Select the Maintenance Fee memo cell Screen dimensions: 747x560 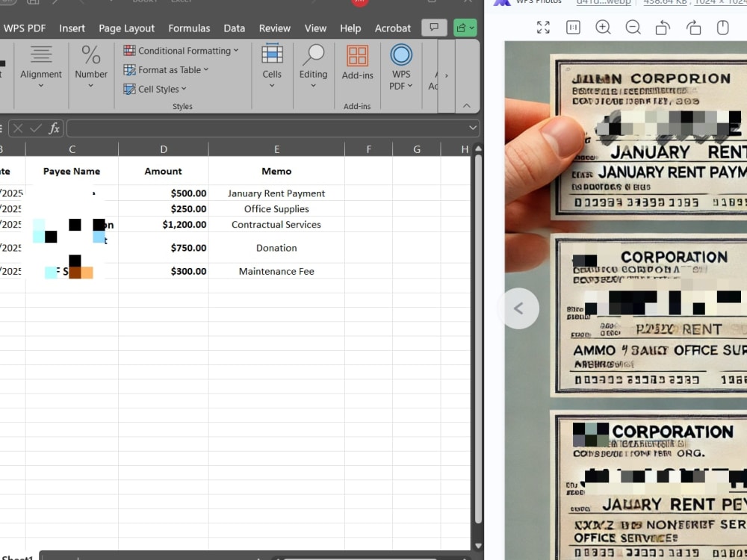pyautogui.click(x=276, y=271)
